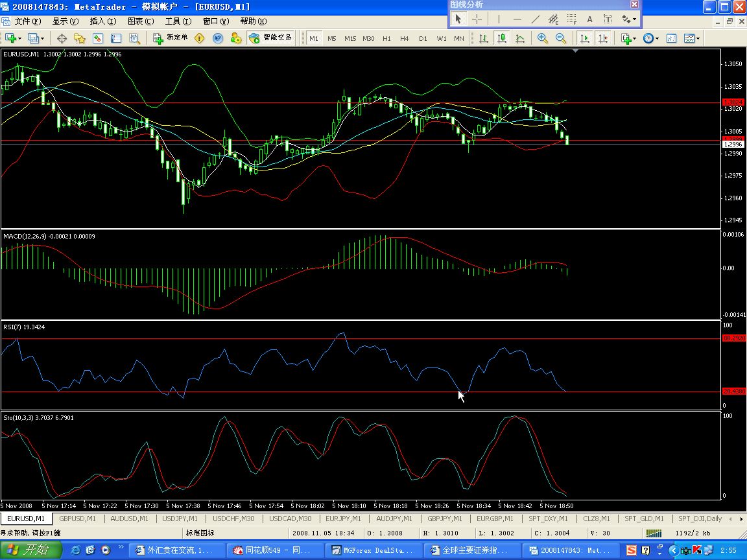Click the zoom in magnifier icon

[x=542, y=38]
